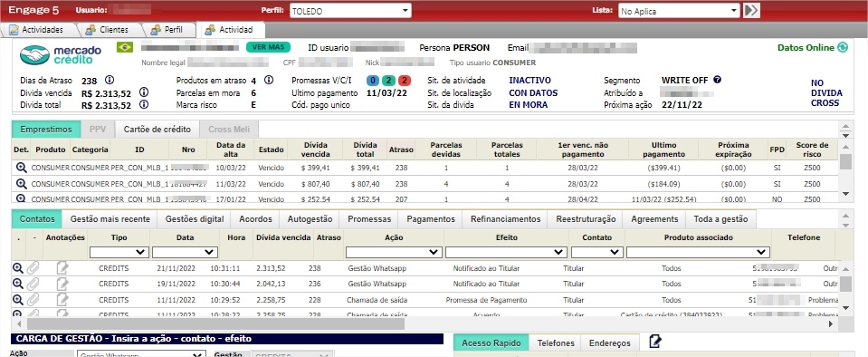Click the Dívida vencida column header

click(x=283, y=237)
